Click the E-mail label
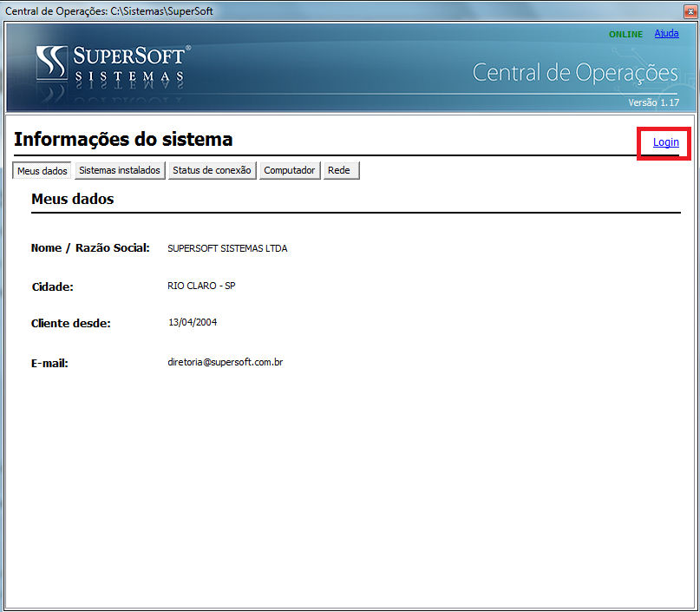This screenshot has width=700, height=612. point(49,364)
